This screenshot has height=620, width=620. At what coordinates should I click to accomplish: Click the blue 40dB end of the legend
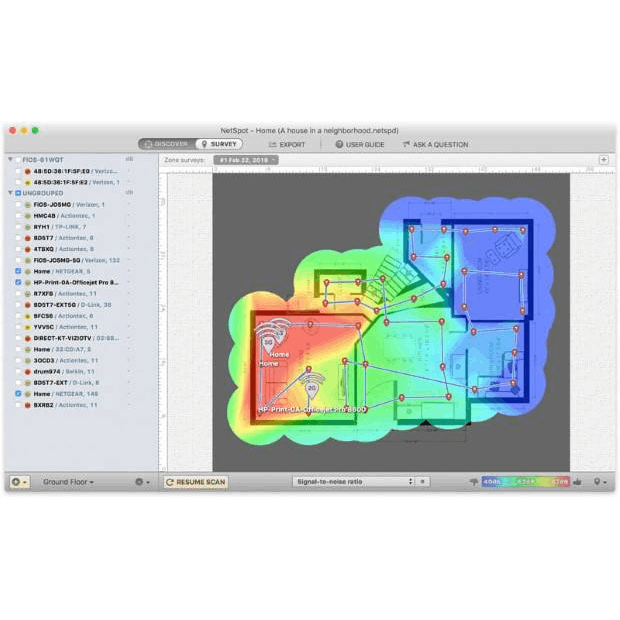[x=491, y=482]
